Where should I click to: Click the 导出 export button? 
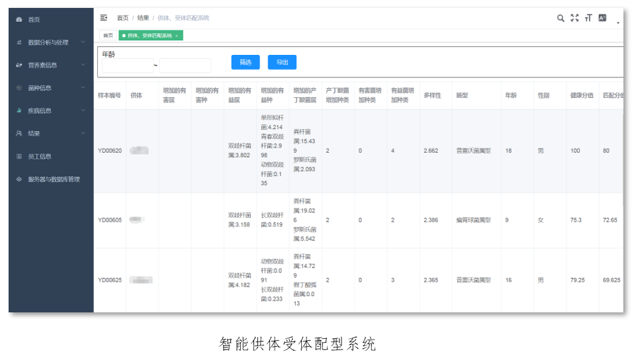[282, 62]
